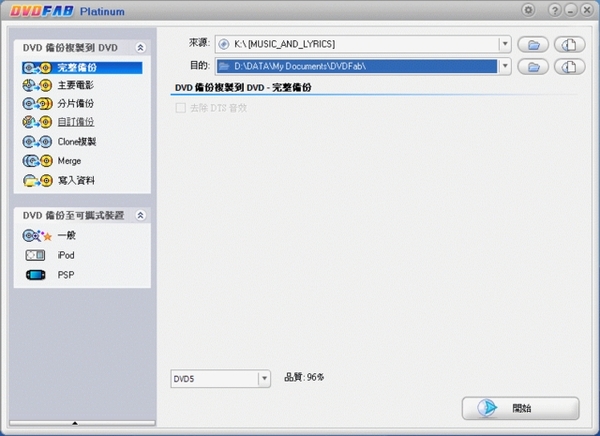Collapse the DVD 備份複製到 DVD section
Viewport: 600px width, 436px height.
coord(140,47)
